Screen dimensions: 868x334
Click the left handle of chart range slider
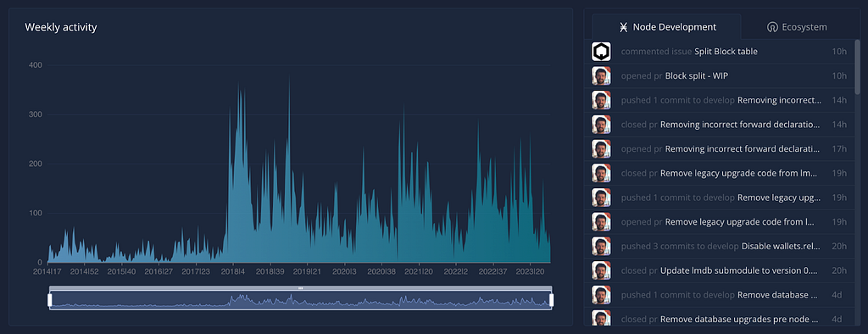(50, 300)
